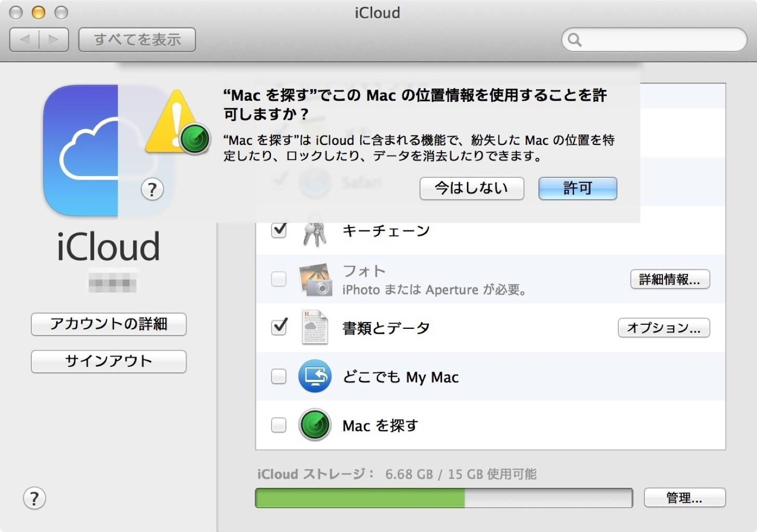Click the warning icon with radar badge
The width and height of the screenshot is (757, 532).
[178, 123]
